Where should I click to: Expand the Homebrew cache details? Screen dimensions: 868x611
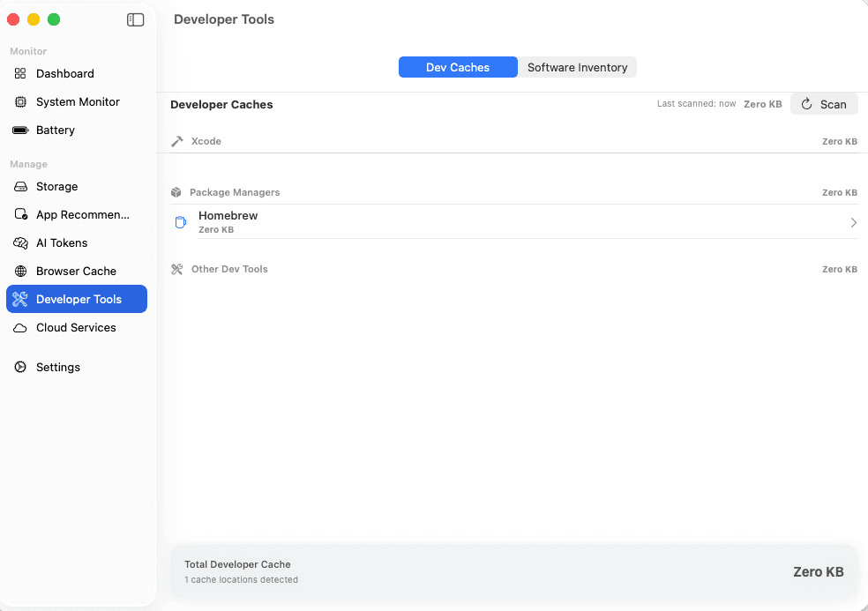click(x=852, y=223)
